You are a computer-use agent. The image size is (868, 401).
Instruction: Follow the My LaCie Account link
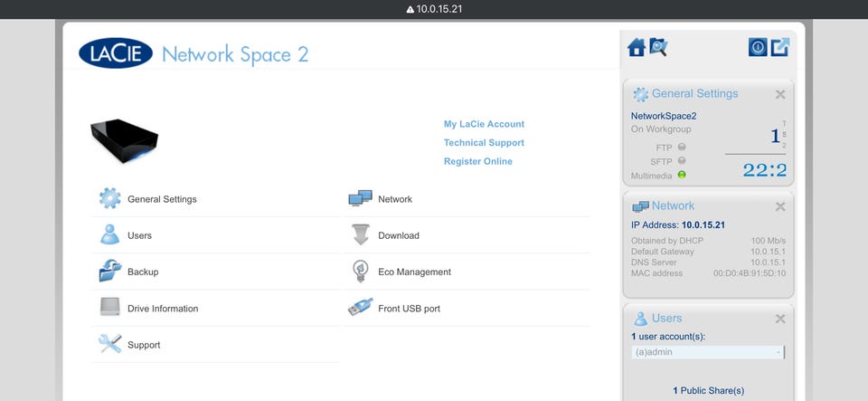pyautogui.click(x=484, y=124)
